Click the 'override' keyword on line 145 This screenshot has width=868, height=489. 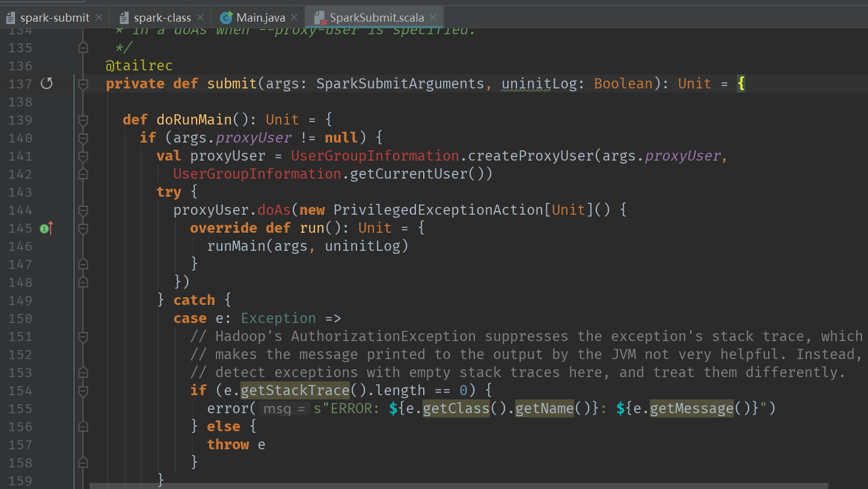click(224, 228)
